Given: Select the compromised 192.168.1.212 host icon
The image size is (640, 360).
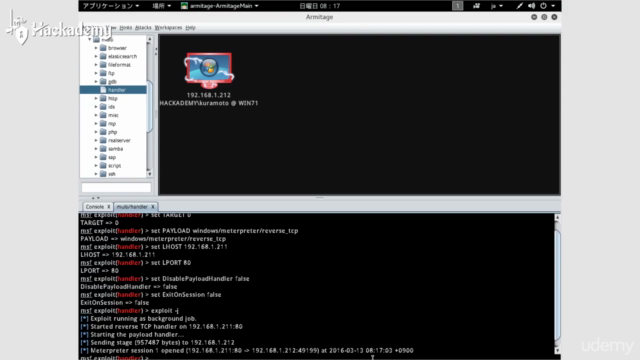Looking at the screenshot, I should coord(209,70).
